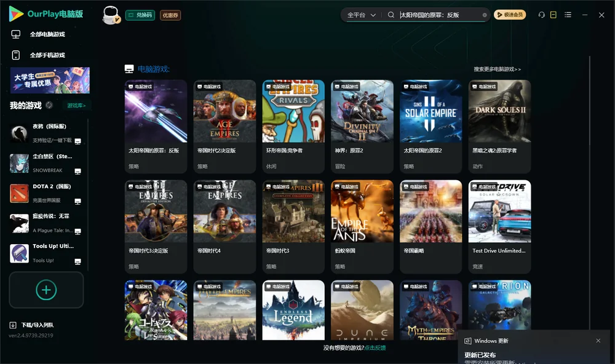Viewport: 615px width, 364px height.
Task: Expand the 全平台 platform dropdown
Action: coord(361,15)
